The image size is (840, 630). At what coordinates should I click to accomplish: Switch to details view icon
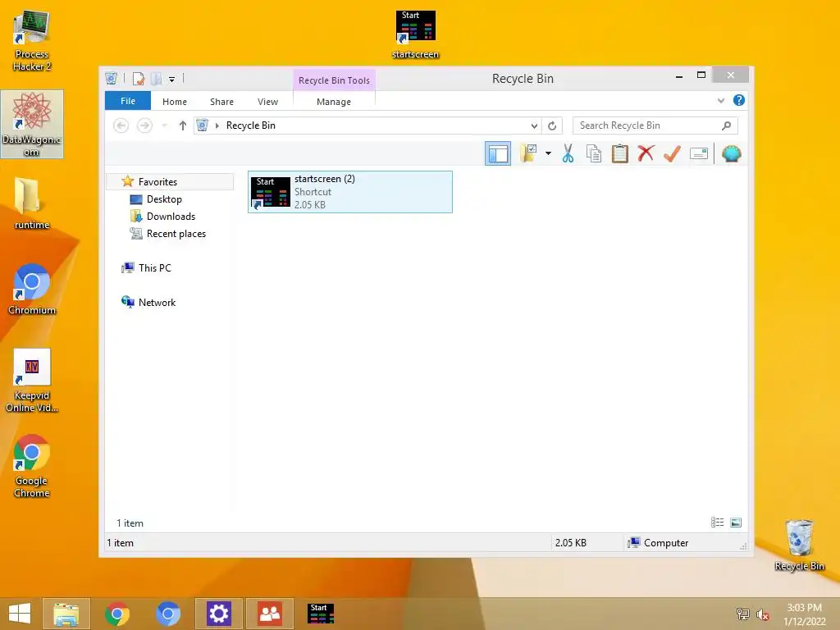click(717, 523)
